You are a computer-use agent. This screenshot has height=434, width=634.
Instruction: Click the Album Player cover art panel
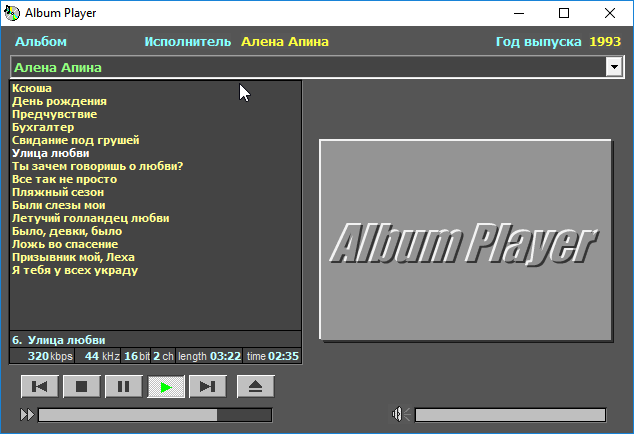(465, 240)
